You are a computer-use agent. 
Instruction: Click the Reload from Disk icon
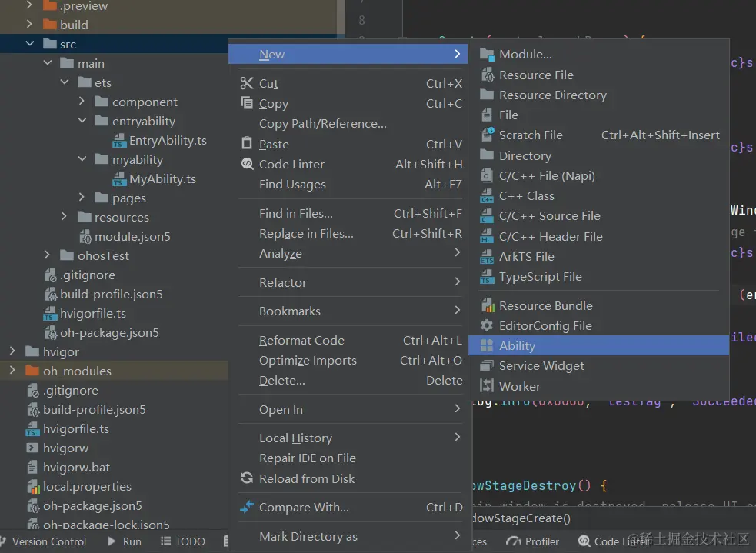pyautogui.click(x=247, y=478)
